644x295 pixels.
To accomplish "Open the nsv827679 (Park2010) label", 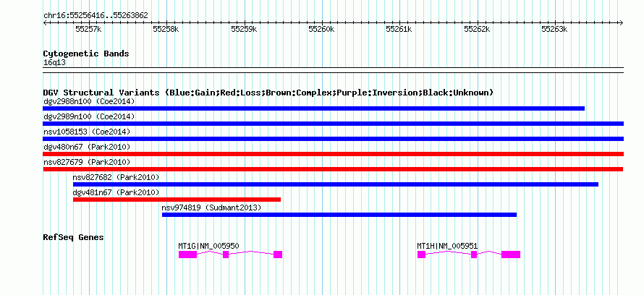I will [87, 162].
